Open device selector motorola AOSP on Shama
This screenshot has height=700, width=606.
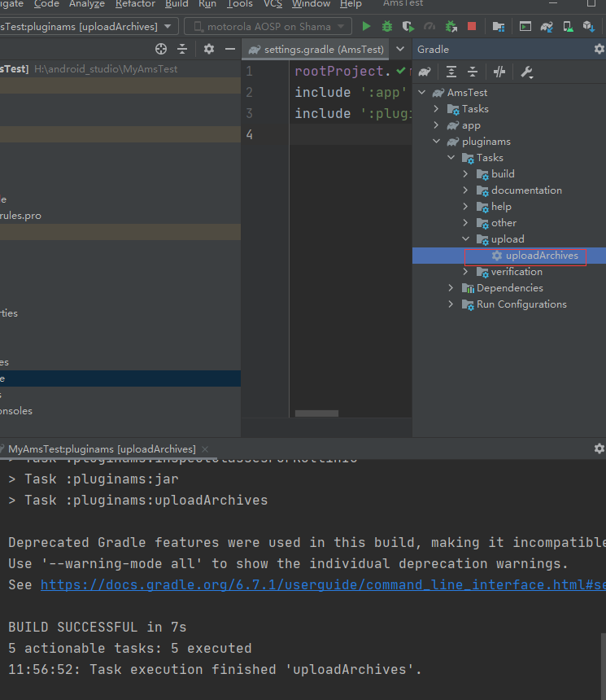click(x=268, y=26)
